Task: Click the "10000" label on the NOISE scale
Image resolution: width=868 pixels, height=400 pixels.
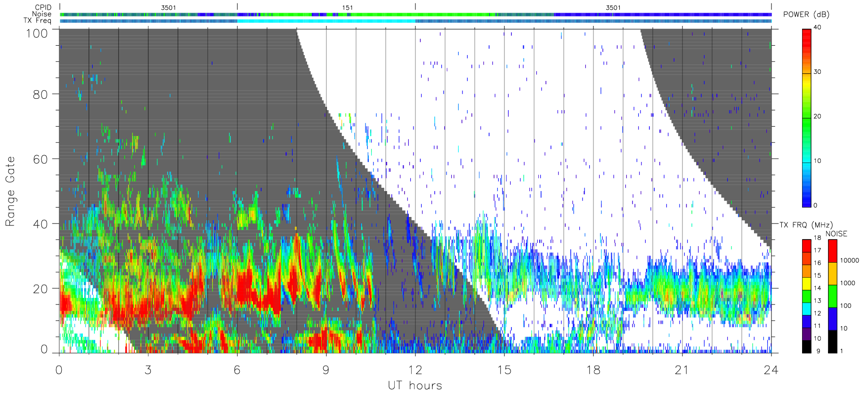Action: [850, 260]
